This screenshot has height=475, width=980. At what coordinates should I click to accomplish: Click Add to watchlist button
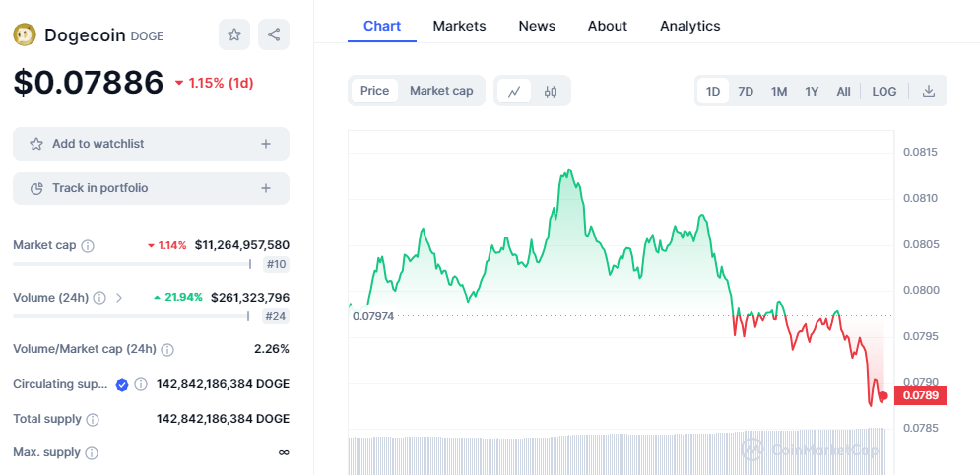[x=152, y=144]
